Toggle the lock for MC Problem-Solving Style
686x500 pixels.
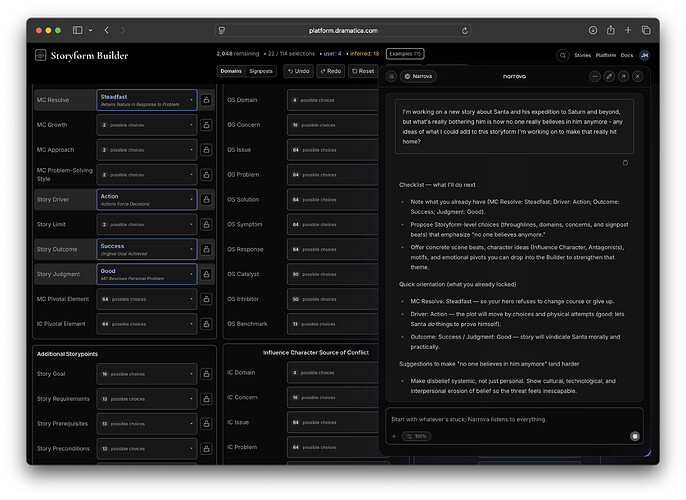pyautogui.click(x=206, y=175)
